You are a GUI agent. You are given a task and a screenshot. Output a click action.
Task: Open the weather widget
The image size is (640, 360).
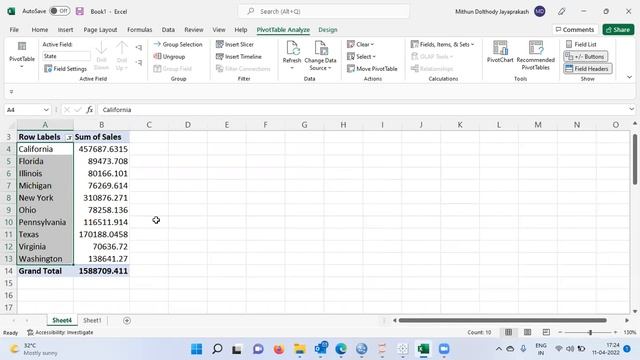coord(34,349)
